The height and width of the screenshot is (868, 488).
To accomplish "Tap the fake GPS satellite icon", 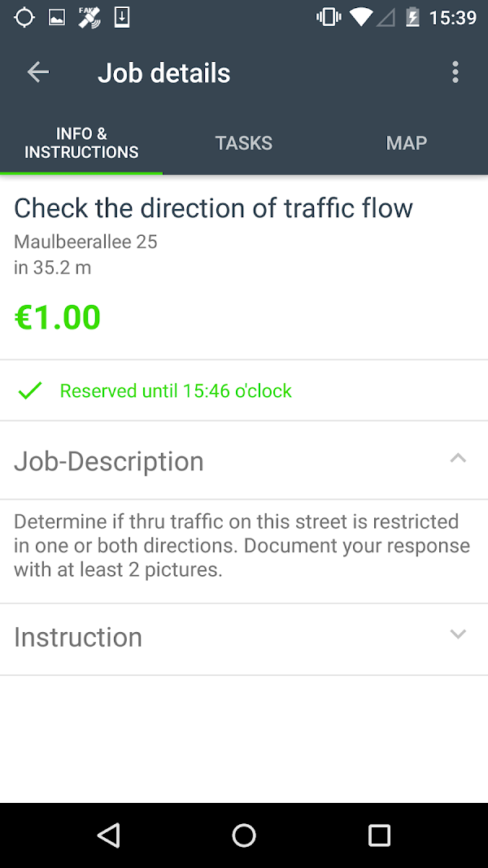I will click(89, 17).
